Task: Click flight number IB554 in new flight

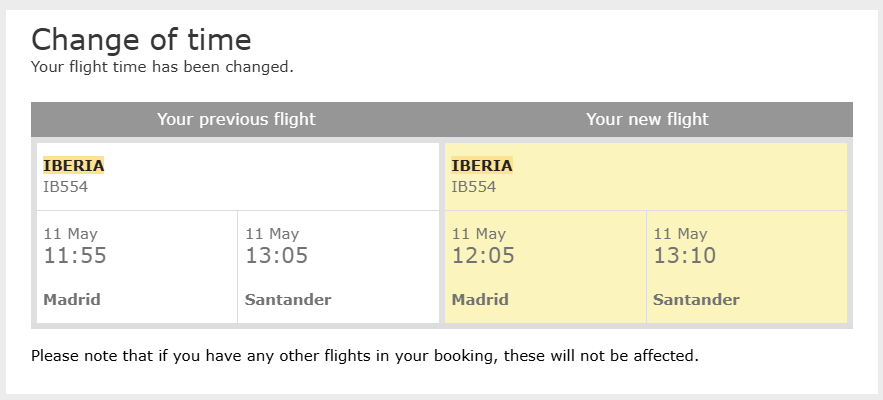Action: 474,187
